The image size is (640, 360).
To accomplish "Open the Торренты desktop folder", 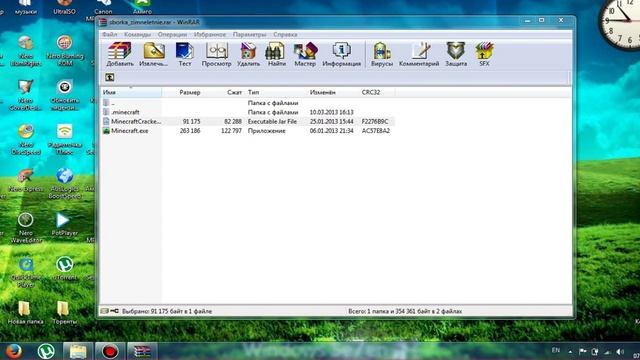I will click(64, 313).
